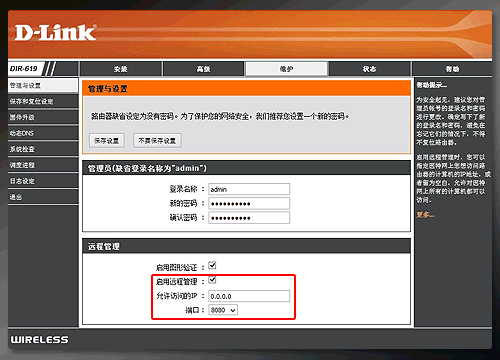This screenshot has width=500, height=360.
Task: Click the 新的密码 password field
Action: point(249,203)
